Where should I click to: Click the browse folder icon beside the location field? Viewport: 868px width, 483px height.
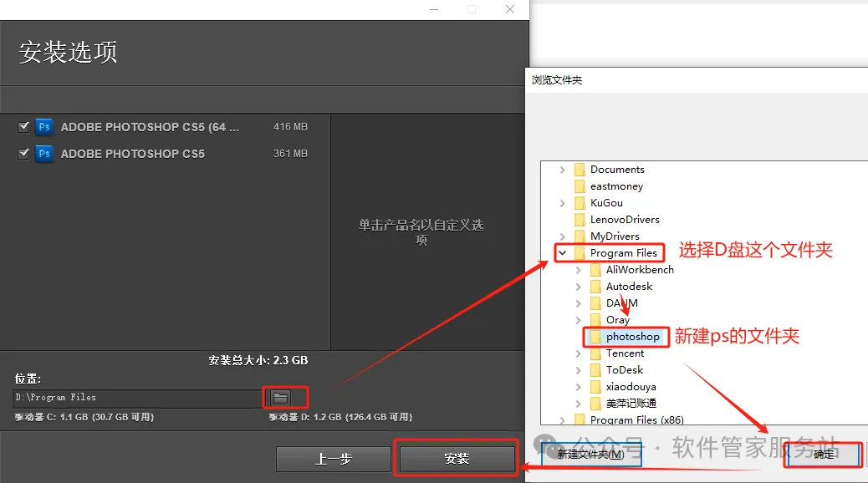pos(281,398)
